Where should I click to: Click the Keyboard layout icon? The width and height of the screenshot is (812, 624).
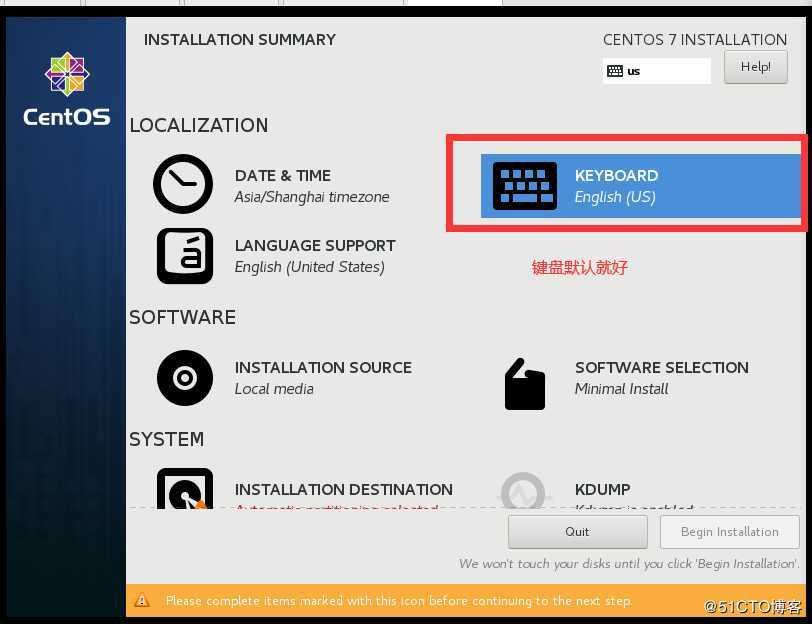525,186
